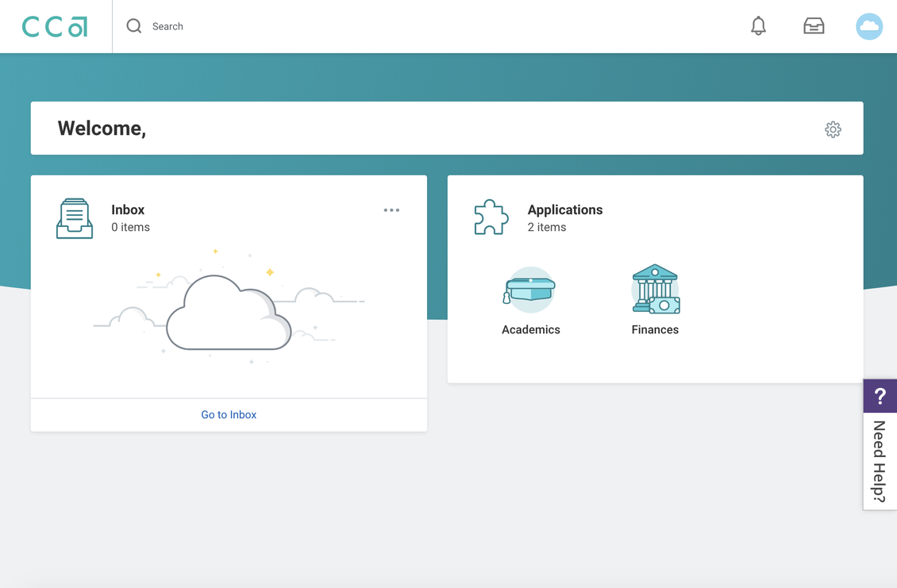Click the Inbox tray icon on the Inbox card
This screenshot has width=897, height=588.
75,216
